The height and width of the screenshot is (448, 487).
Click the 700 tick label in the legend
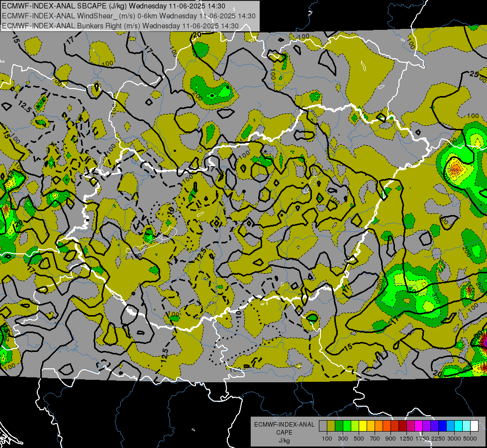coord(375,439)
